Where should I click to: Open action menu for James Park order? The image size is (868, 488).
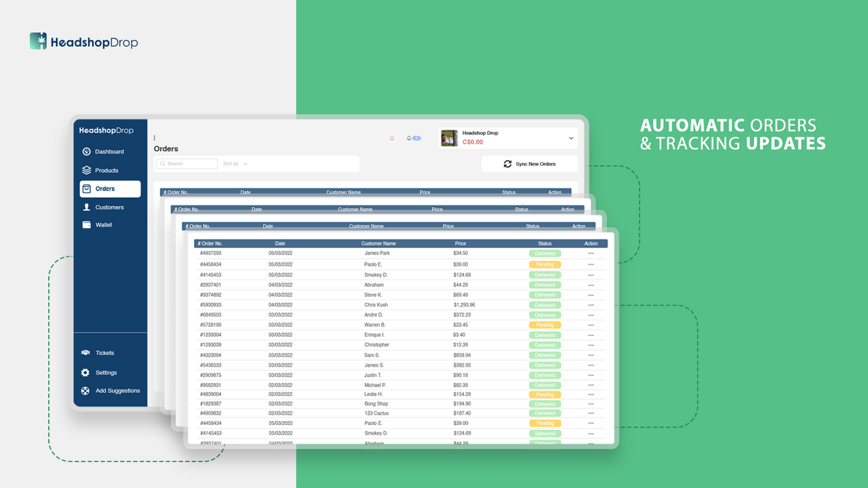[591, 253]
